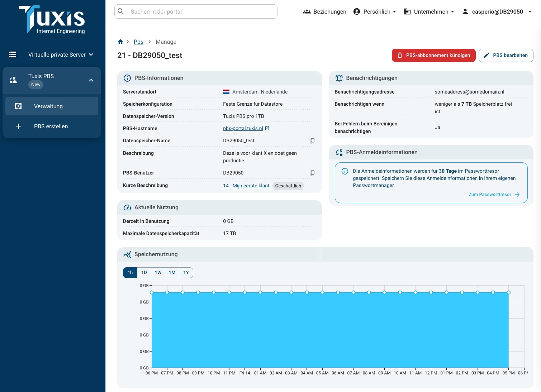The image size is (541, 392).
Task: Click the external link icon next to pbs-portal.tuxis.nl
Action: 267,128
